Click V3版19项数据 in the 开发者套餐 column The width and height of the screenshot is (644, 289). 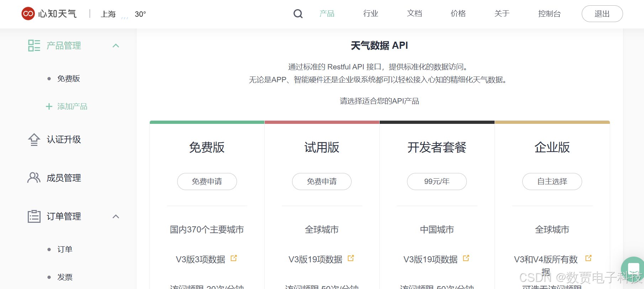coord(431,259)
